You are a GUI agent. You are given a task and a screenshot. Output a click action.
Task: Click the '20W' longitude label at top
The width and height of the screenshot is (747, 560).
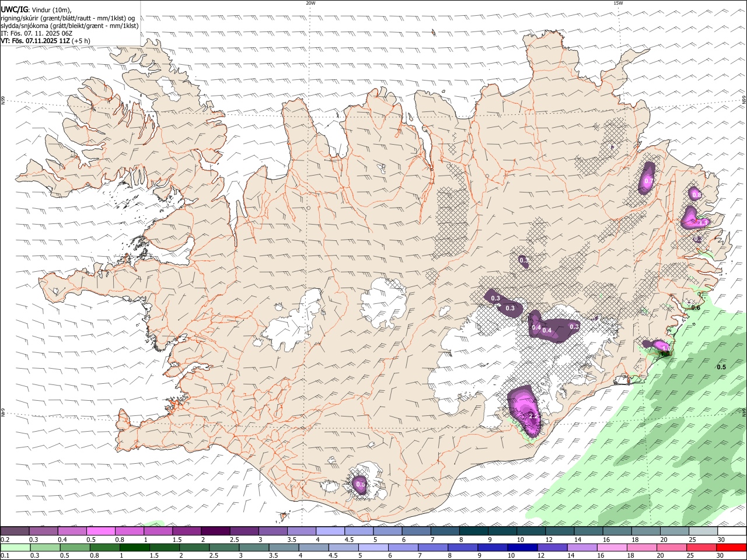(310, 3)
